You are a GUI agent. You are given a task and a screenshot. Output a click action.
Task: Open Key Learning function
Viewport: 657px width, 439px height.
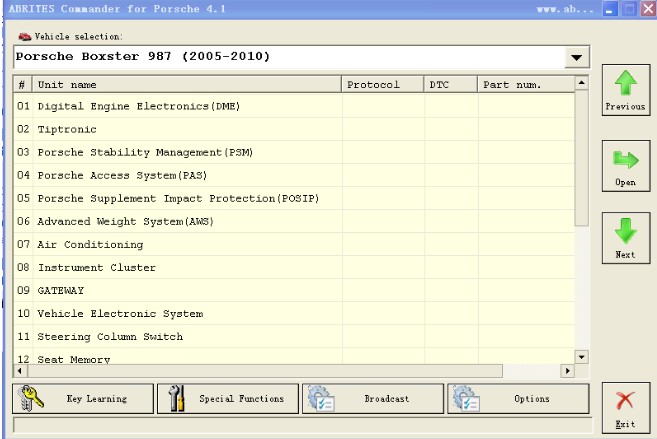pyautogui.click(x=83, y=398)
